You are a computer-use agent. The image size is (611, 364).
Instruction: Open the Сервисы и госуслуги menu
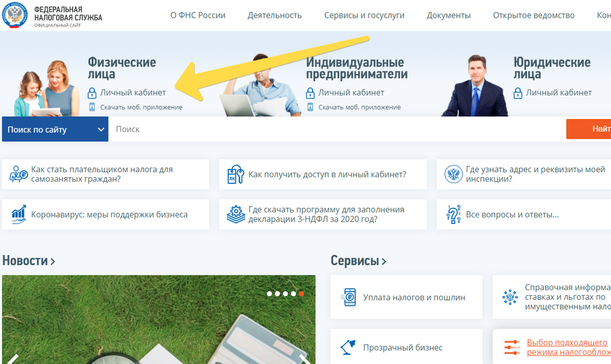click(x=364, y=15)
